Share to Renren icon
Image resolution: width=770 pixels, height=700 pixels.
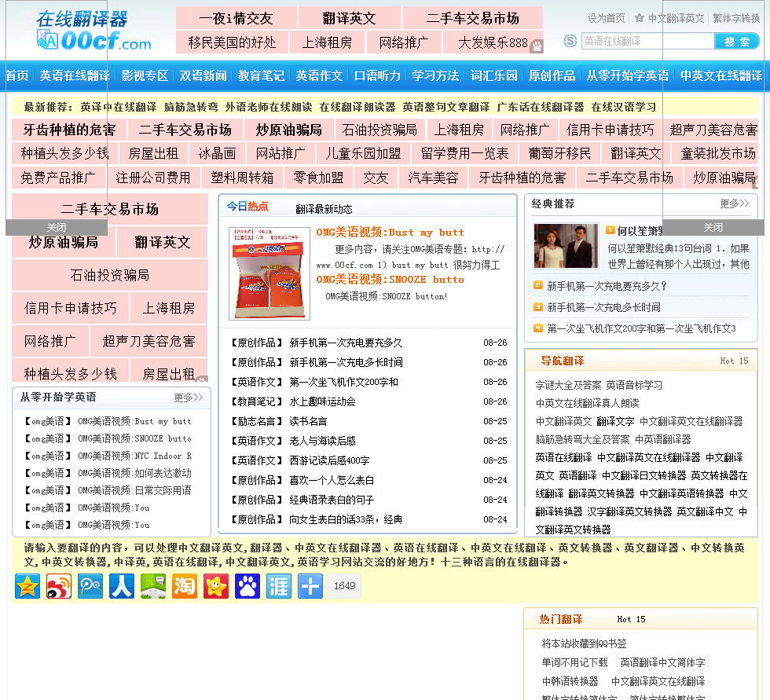122,586
